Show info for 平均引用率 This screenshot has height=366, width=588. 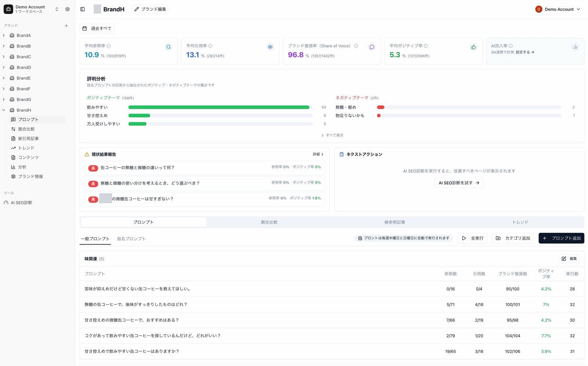coord(210,46)
